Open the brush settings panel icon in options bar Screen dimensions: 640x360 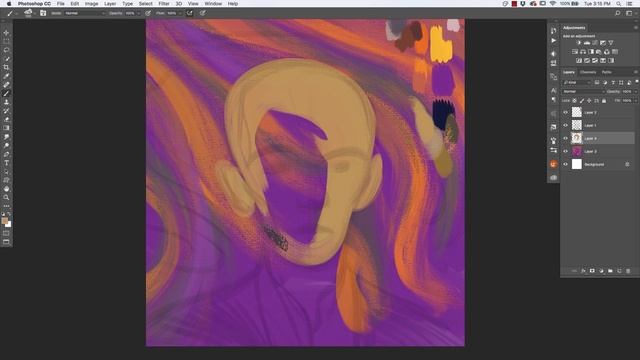click(43, 13)
